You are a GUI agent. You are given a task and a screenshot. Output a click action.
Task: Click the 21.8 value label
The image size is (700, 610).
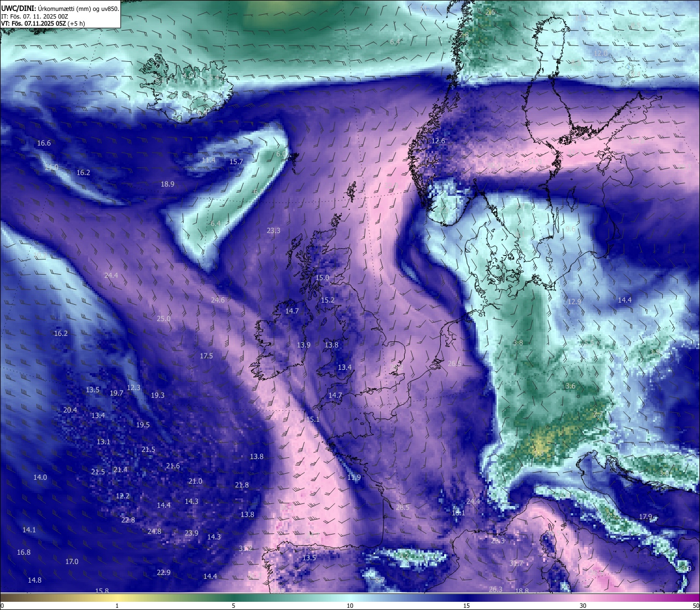click(x=242, y=485)
